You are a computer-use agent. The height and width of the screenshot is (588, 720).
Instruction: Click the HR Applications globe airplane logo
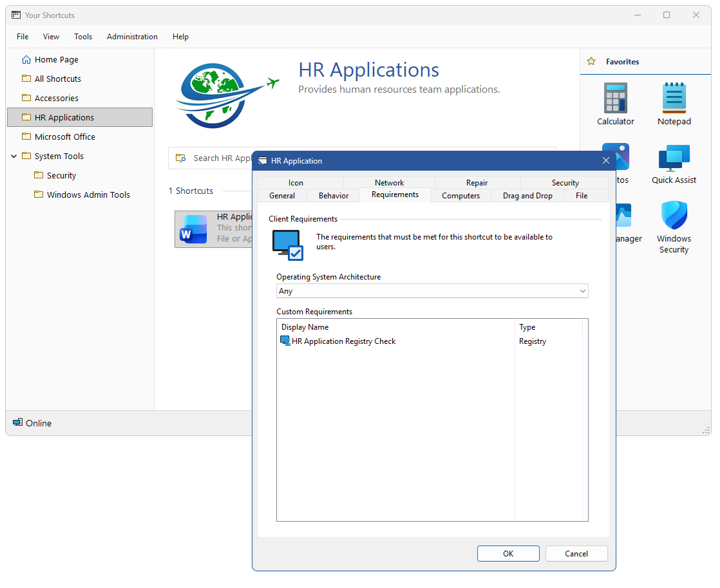[227, 95]
